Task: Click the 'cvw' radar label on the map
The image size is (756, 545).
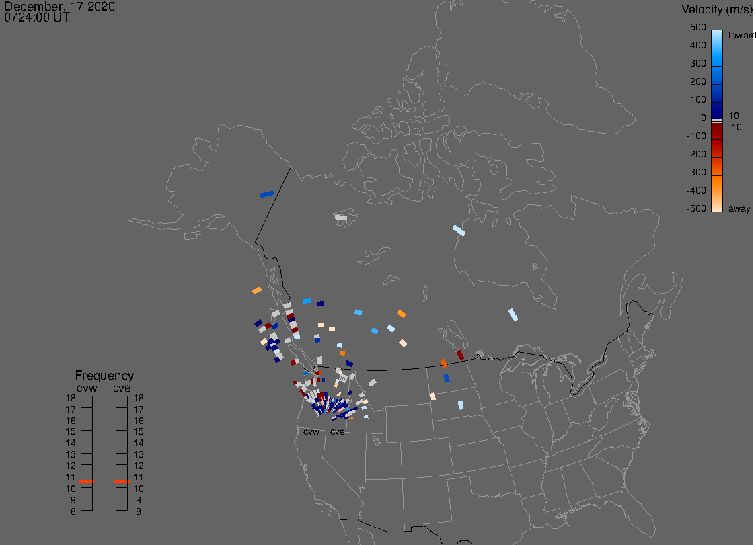Action: (311, 431)
